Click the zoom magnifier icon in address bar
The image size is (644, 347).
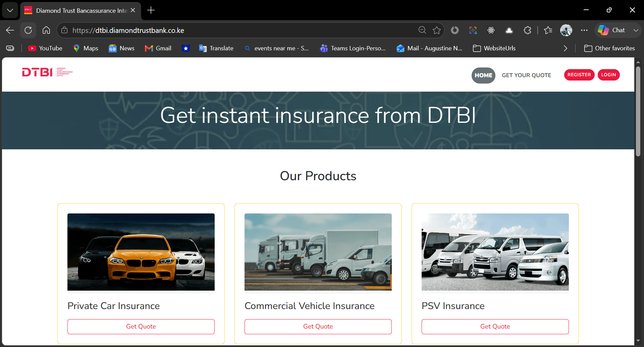422,30
